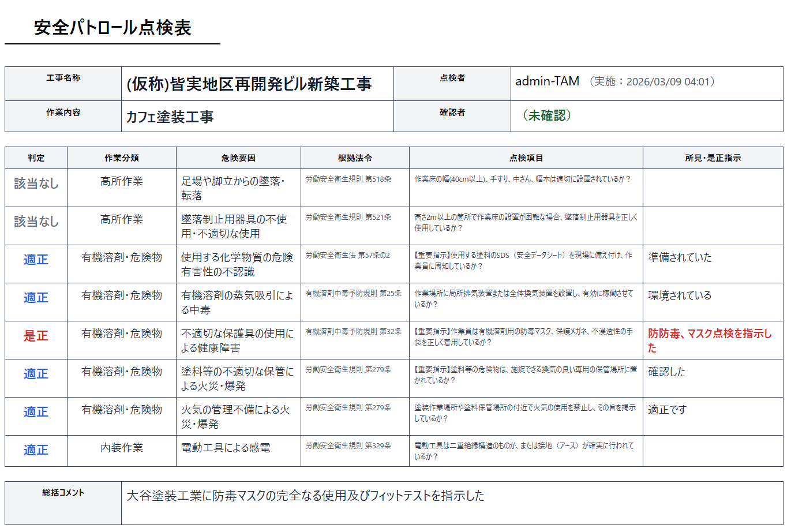
Task: Click the 有機溶剤中毒予防規則 第25条 law reference
Action: 354,294
